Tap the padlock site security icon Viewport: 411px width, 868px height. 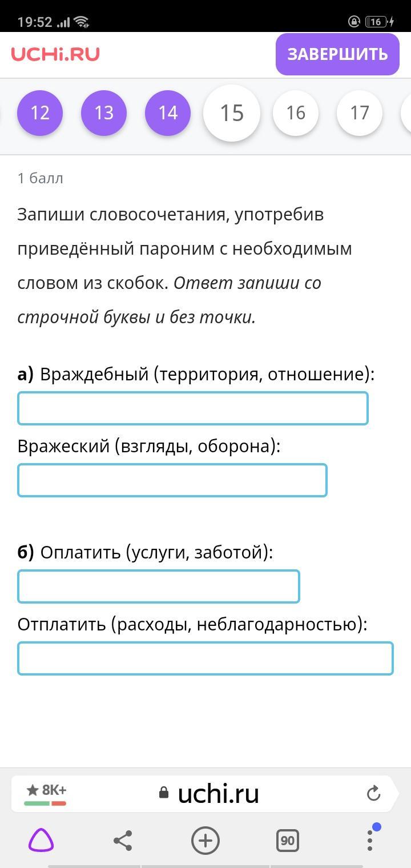coord(164,793)
